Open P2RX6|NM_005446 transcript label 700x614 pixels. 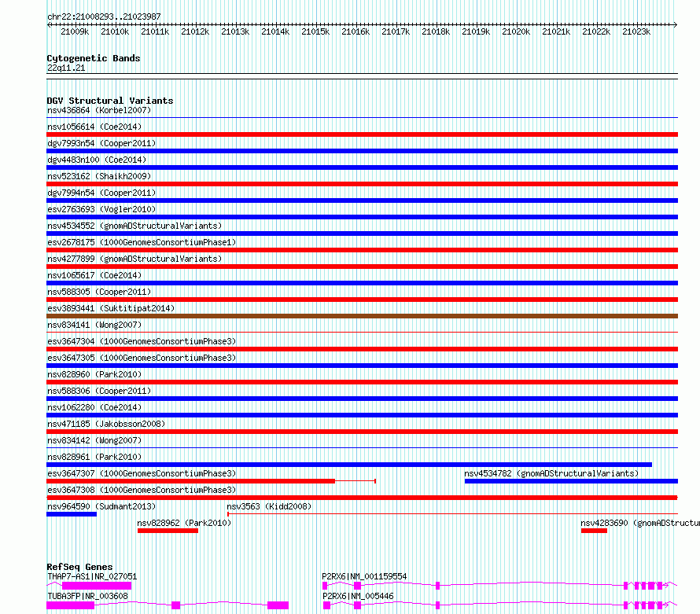[358, 596]
